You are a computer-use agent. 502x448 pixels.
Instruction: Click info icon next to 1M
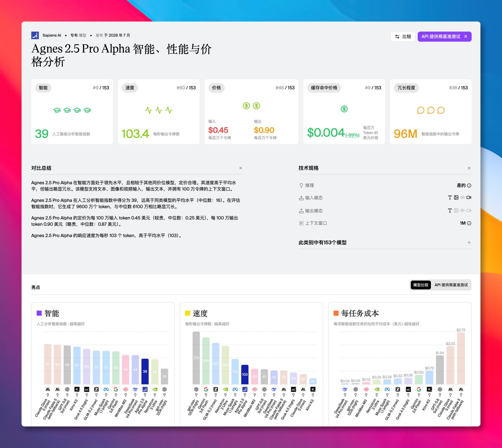[x=469, y=223]
